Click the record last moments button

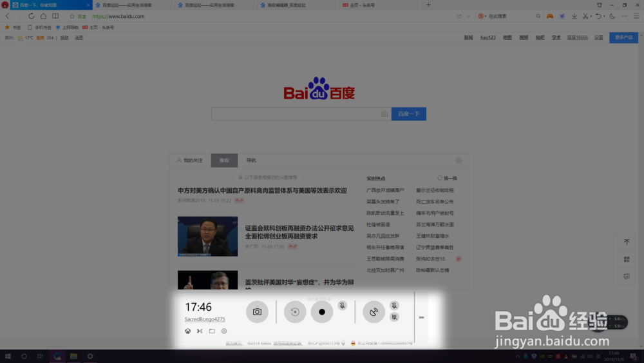(x=295, y=311)
